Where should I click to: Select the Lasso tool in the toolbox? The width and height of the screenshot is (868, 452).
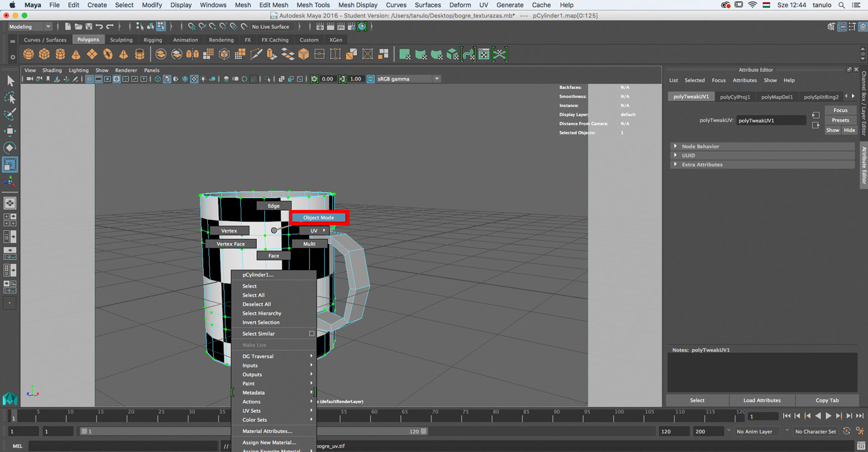10,98
